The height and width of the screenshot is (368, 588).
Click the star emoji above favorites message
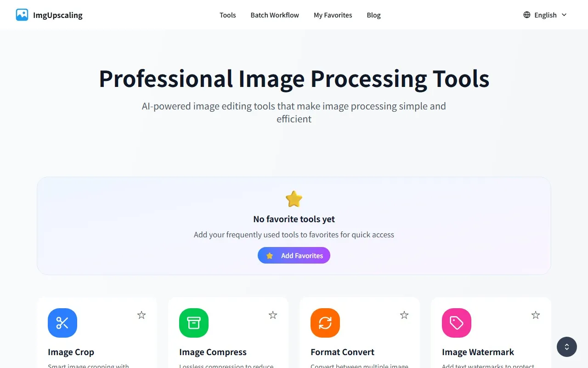[294, 199]
